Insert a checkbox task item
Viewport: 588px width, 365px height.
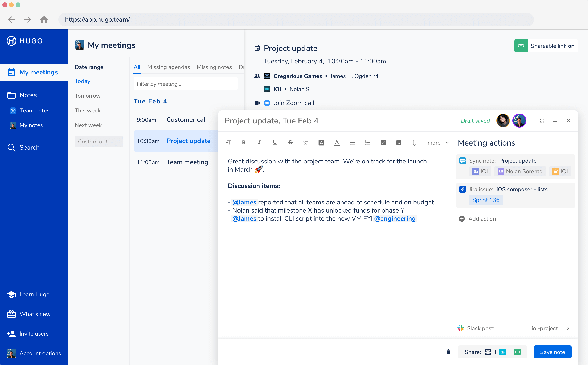(x=383, y=143)
